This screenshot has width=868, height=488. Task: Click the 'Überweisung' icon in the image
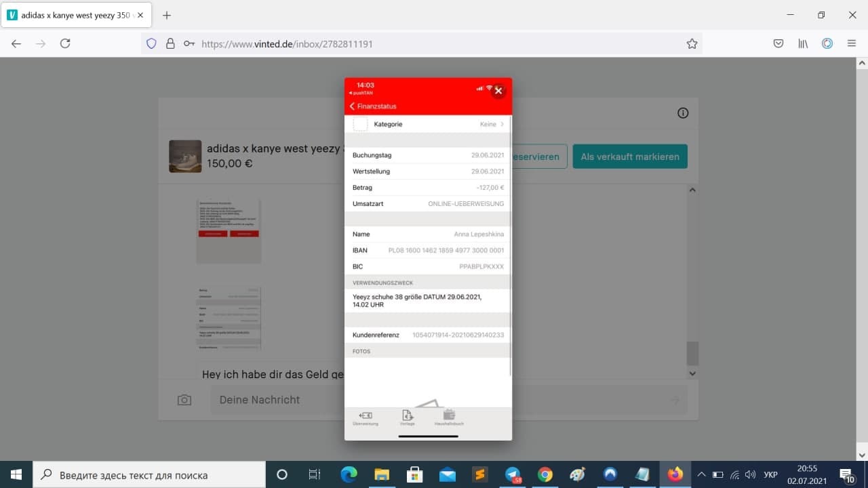click(366, 418)
